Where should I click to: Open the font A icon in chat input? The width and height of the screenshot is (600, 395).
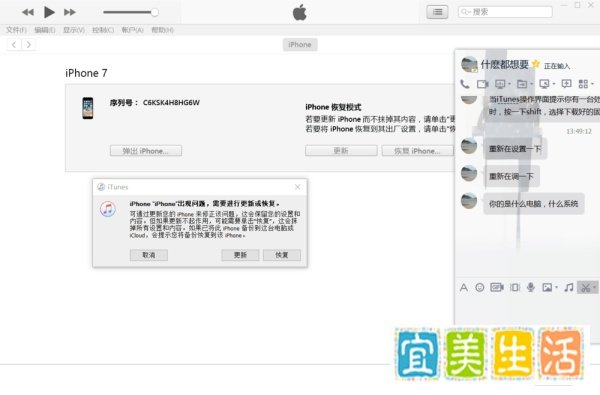[x=464, y=287]
